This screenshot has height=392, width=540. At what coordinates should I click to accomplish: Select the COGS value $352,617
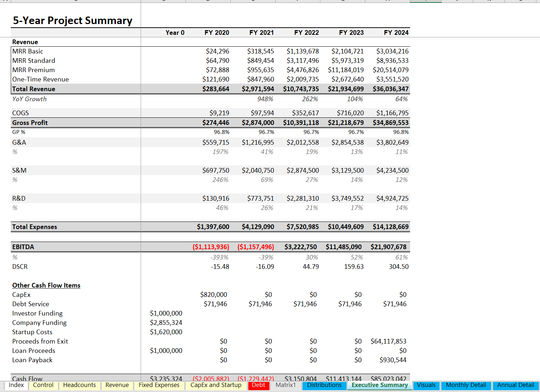[x=305, y=113]
